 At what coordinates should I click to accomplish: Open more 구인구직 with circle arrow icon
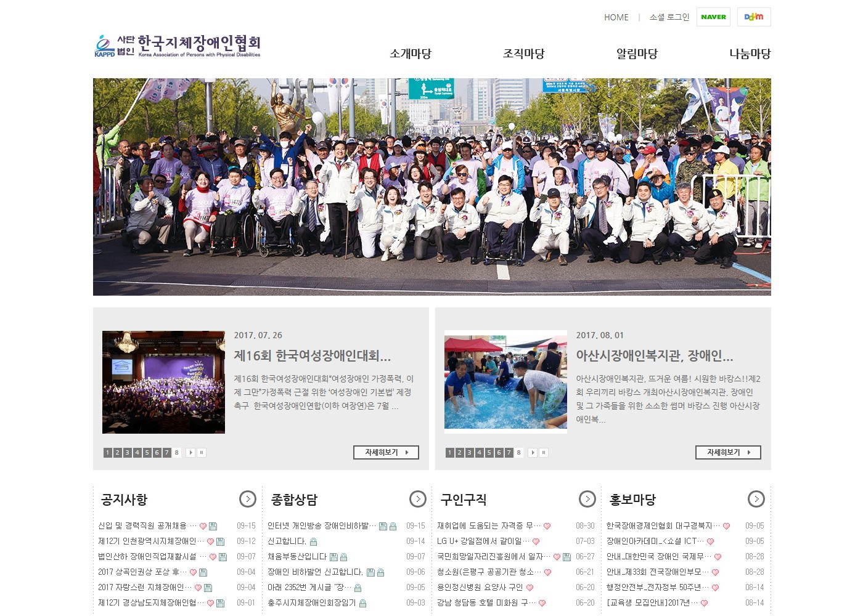[x=587, y=499]
